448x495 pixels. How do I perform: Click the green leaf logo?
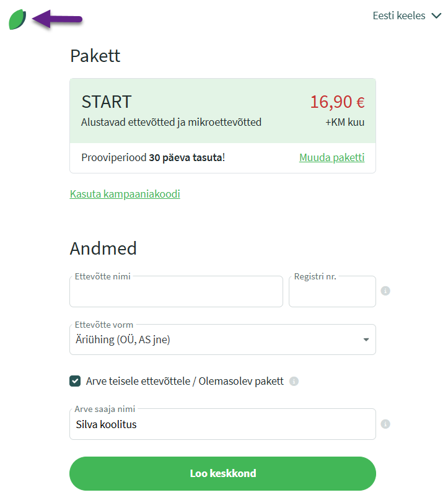(x=17, y=20)
